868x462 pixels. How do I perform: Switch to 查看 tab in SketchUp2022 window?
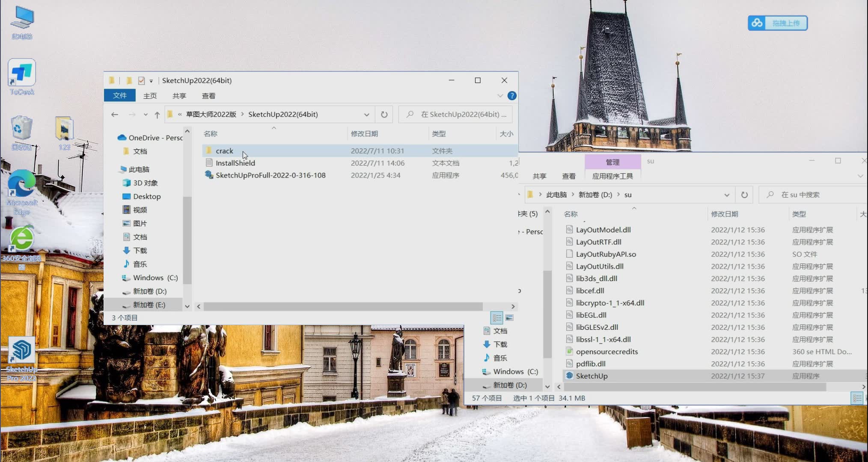click(208, 96)
